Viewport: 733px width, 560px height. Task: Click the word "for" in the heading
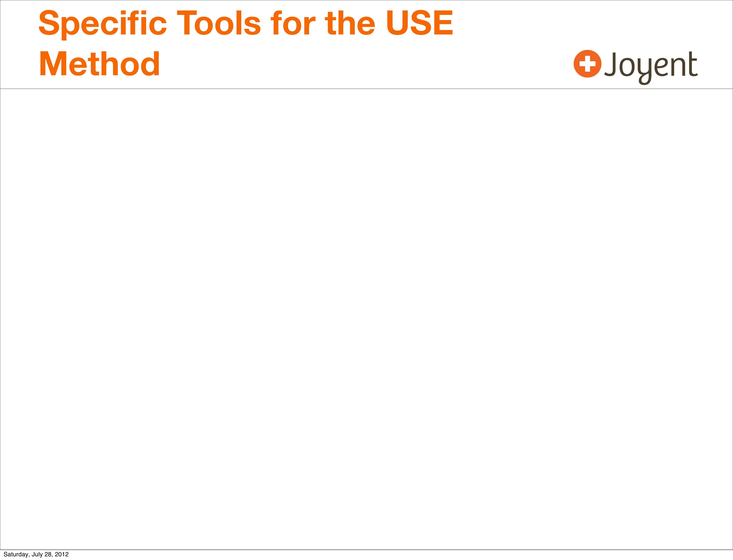pyautogui.click(x=293, y=24)
